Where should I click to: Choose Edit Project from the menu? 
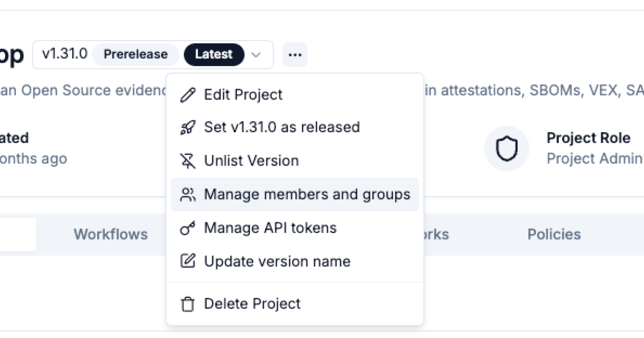pos(295,95)
